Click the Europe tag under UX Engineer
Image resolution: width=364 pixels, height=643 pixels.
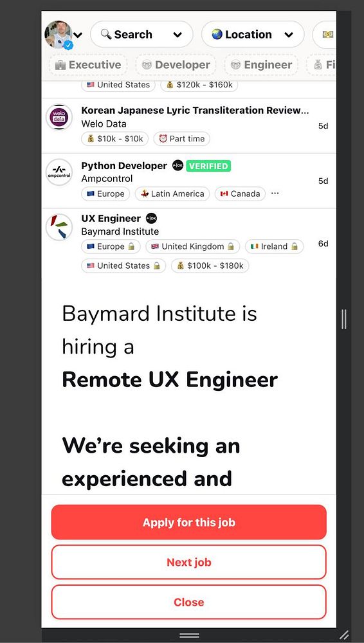tap(111, 246)
